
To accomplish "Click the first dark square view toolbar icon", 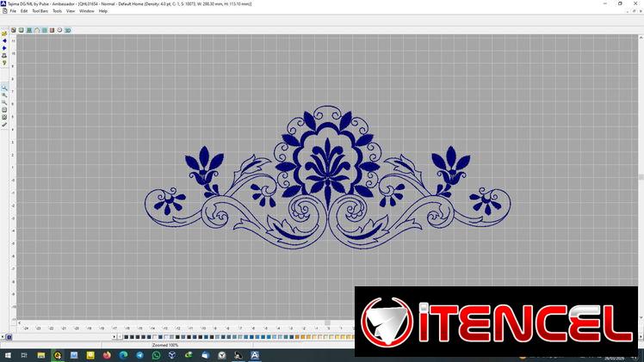I will [x=14, y=30].
